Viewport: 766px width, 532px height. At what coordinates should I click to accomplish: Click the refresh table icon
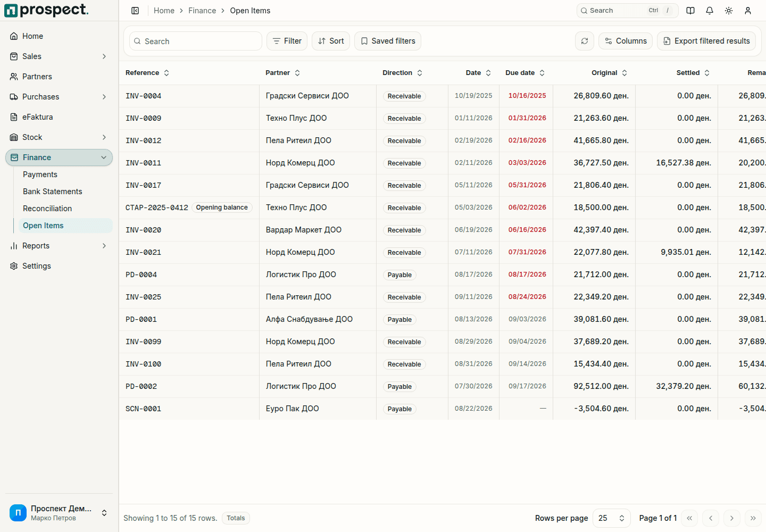click(x=585, y=41)
